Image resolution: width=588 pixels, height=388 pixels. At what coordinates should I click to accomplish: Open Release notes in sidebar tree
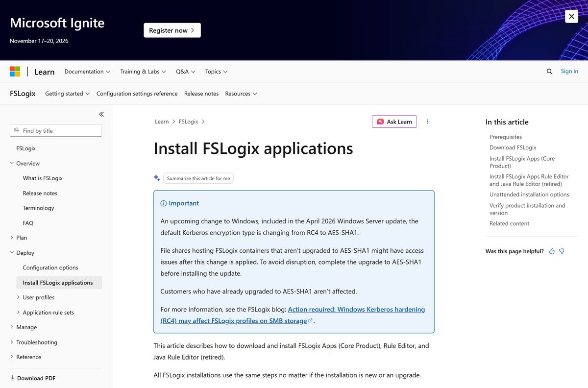pos(40,193)
